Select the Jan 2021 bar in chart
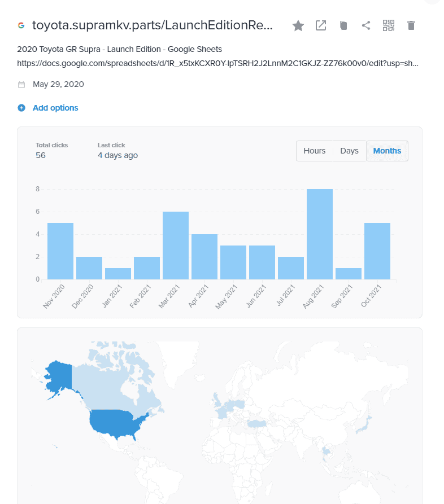 pyautogui.click(x=118, y=274)
